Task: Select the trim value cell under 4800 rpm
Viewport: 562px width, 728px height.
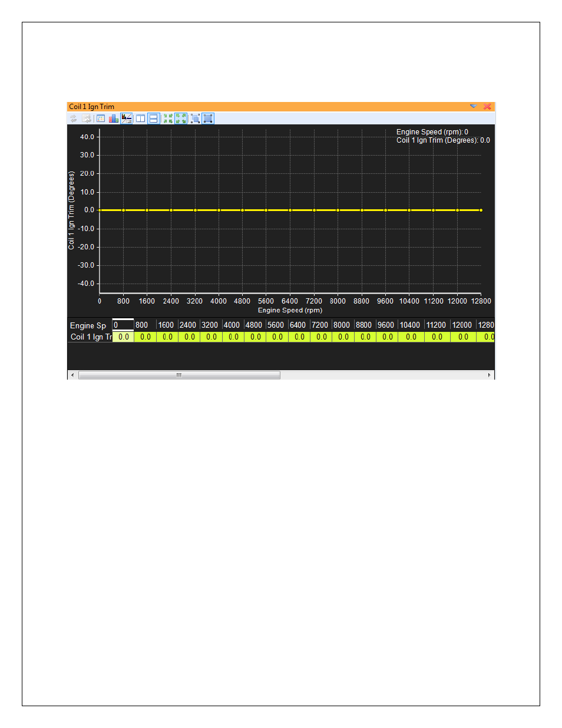Action: click(x=255, y=337)
